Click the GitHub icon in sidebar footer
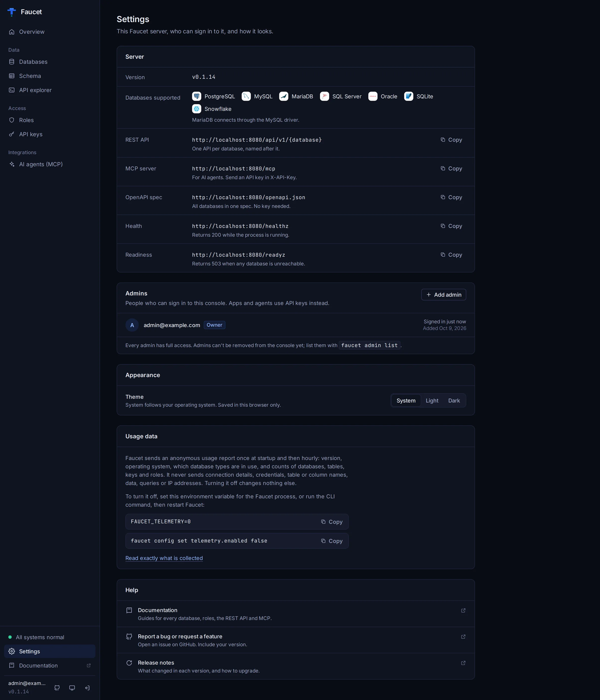 (57, 688)
